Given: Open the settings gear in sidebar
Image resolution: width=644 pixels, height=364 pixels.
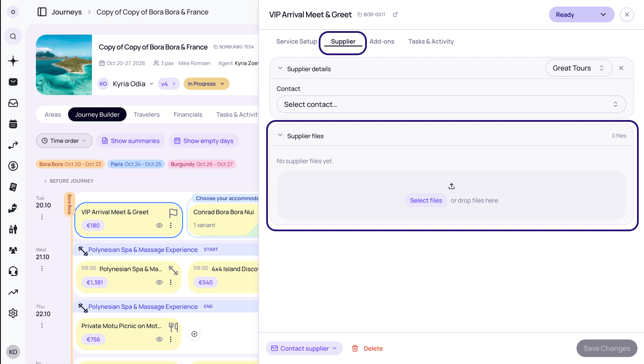Looking at the screenshot, I should pyautogui.click(x=13, y=313).
